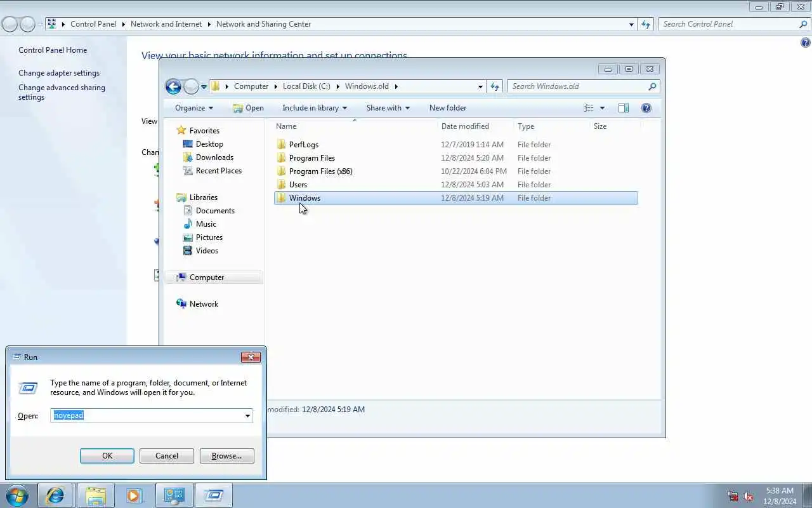Image resolution: width=812 pixels, height=508 pixels.
Task: Open the Organize menu
Action: pos(194,108)
